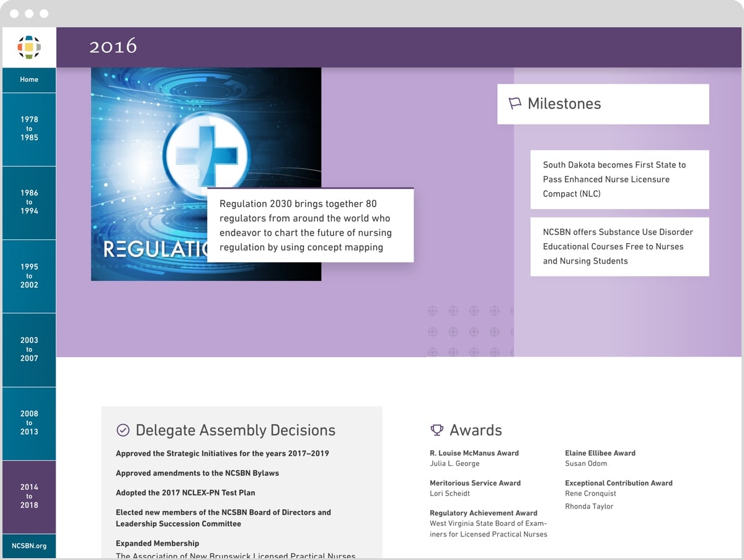Open the 1986 to 1994 era
The height and width of the screenshot is (560, 744).
click(x=29, y=202)
